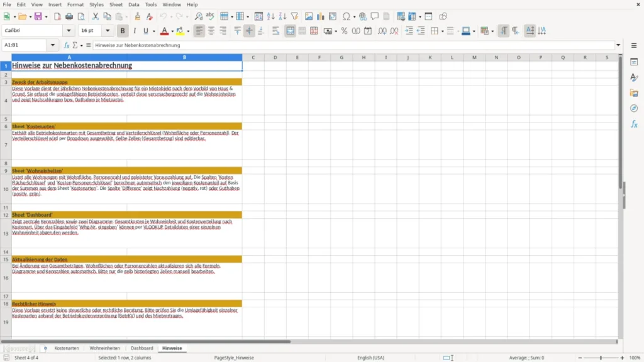Open font color dropdown arrow
The height and width of the screenshot is (362, 644).
(x=172, y=31)
